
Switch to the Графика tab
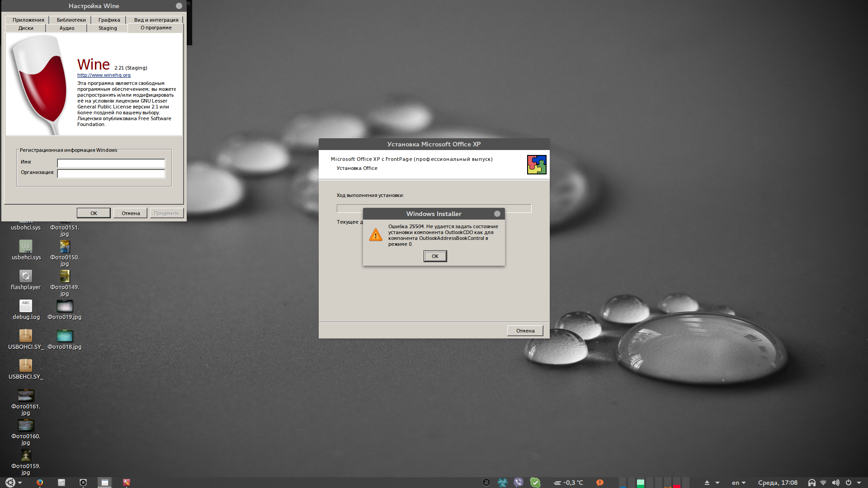[x=109, y=20]
